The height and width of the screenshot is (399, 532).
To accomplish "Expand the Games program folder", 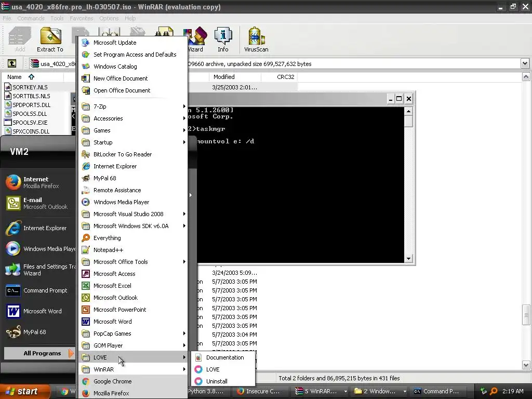I will click(134, 130).
